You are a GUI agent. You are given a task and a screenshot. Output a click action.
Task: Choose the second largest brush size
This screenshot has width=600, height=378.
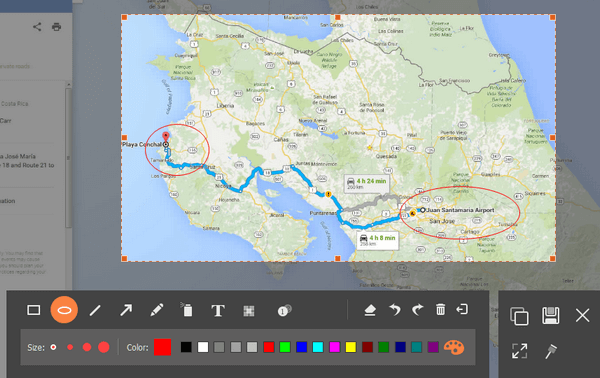87,347
